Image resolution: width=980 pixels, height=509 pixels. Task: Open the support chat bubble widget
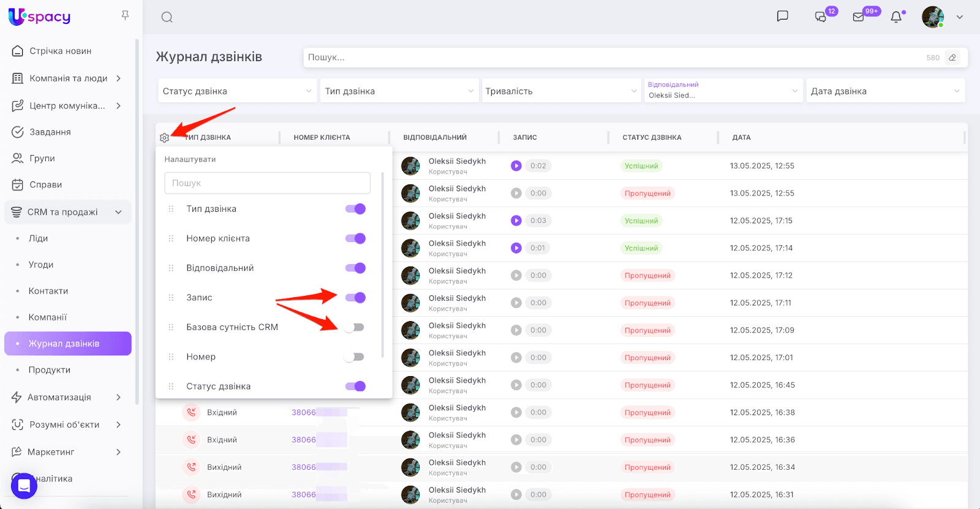[24, 486]
